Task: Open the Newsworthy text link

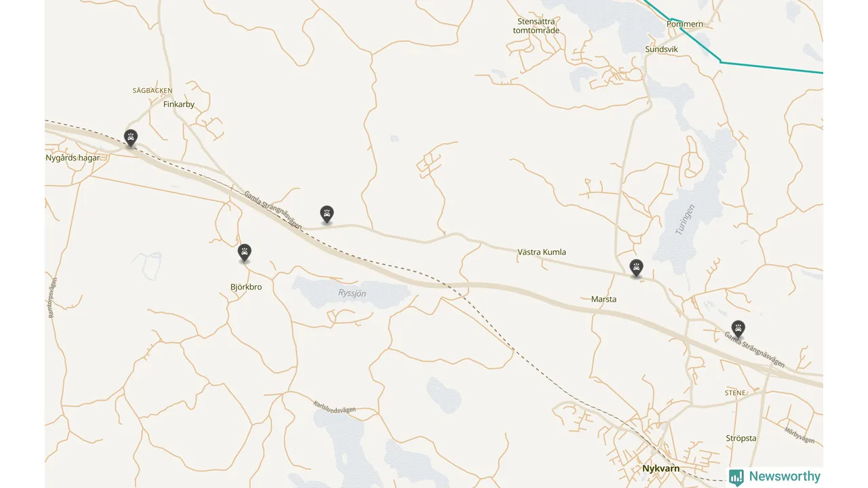Action: point(785,476)
